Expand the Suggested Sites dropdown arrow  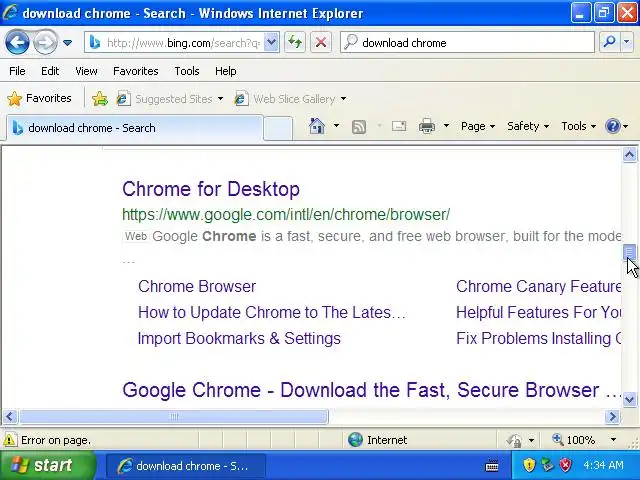[x=220, y=99]
